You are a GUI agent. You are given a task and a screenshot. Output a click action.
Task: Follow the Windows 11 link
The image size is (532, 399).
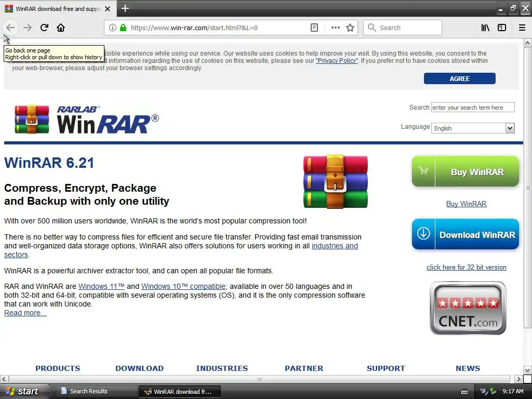coord(101,286)
